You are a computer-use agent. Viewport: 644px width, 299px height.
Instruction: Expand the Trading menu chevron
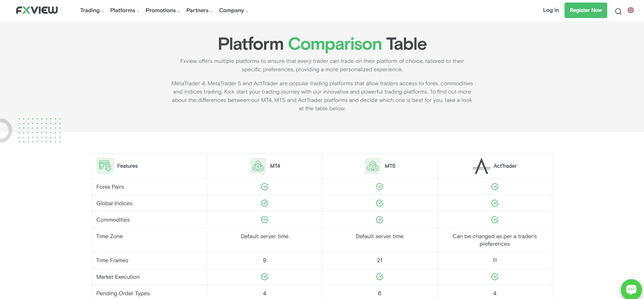[103, 11]
